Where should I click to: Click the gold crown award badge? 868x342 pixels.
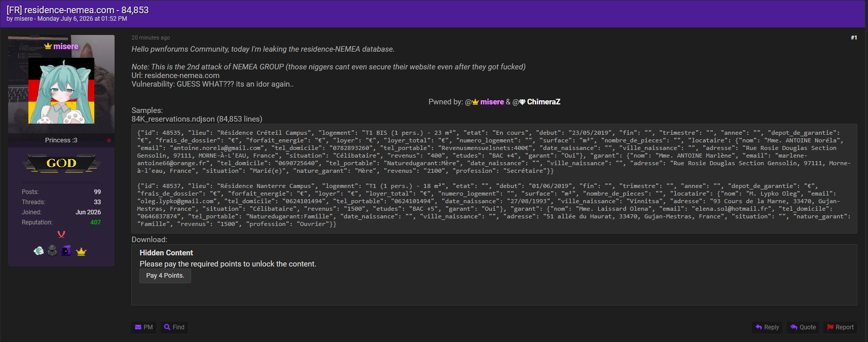(x=81, y=251)
